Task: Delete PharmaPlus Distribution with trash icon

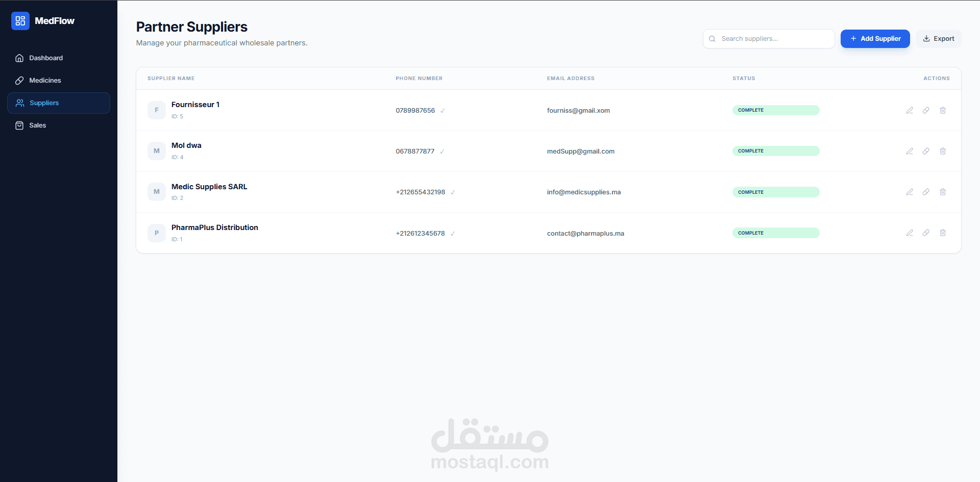Action: point(943,233)
